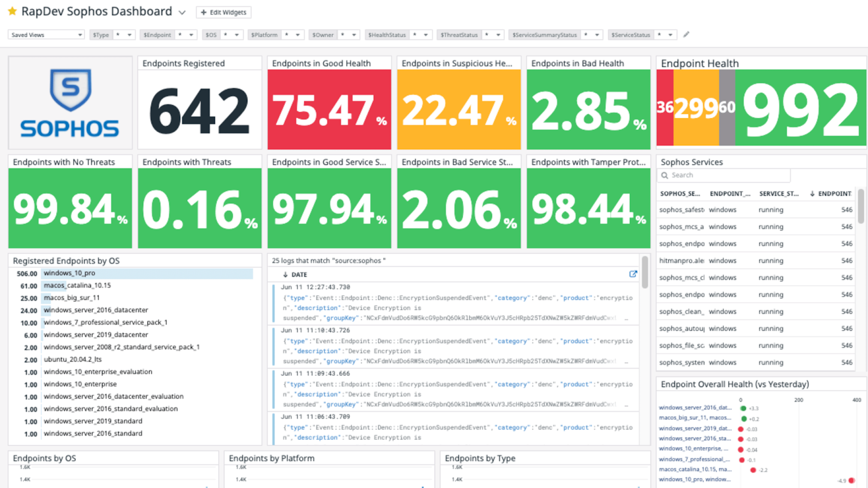Click the green dot for windows_server_2016_dat... change
Viewport: 868px width, 488px height.
click(743, 408)
